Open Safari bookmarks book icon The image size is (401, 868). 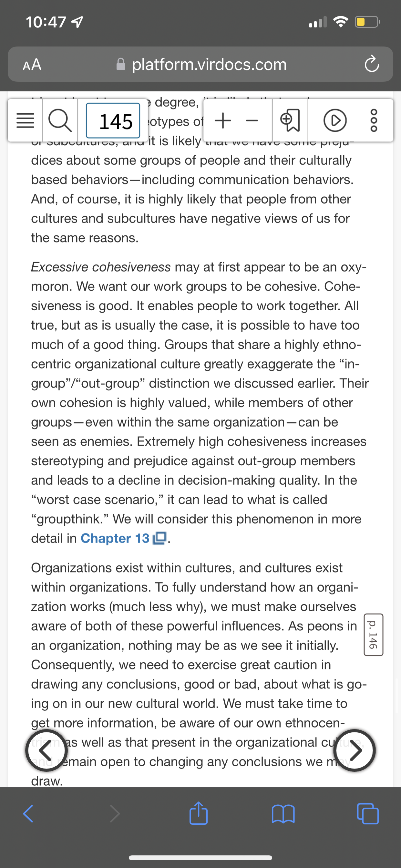click(x=283, y=814)
